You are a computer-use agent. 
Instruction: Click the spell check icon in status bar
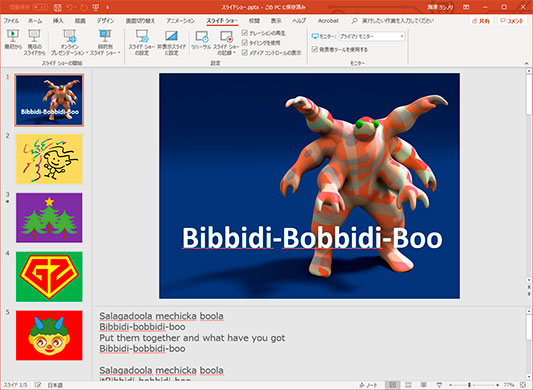click(38, 385)
